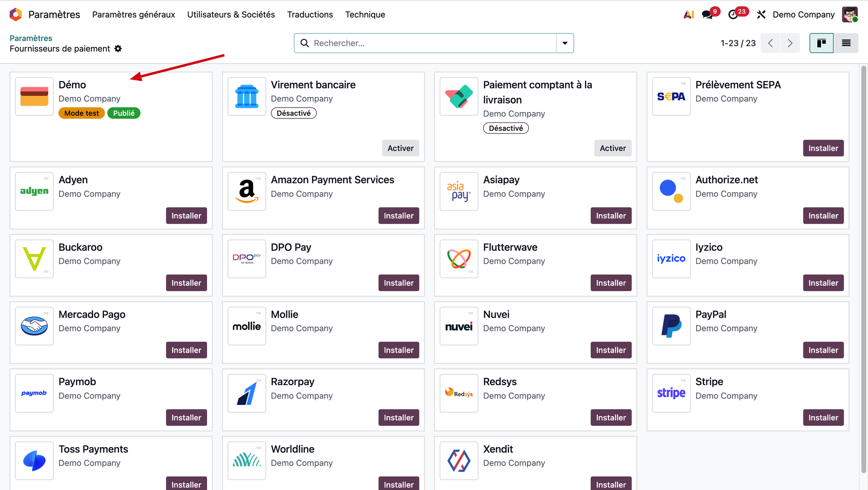
Task: Click the Redsys logo
Action: point(459,393)
